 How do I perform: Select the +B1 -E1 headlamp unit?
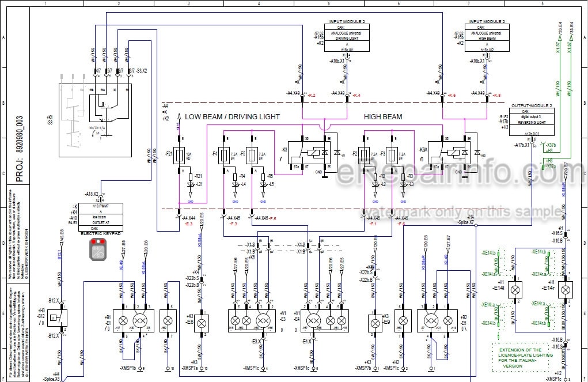[x=134, y=321]
